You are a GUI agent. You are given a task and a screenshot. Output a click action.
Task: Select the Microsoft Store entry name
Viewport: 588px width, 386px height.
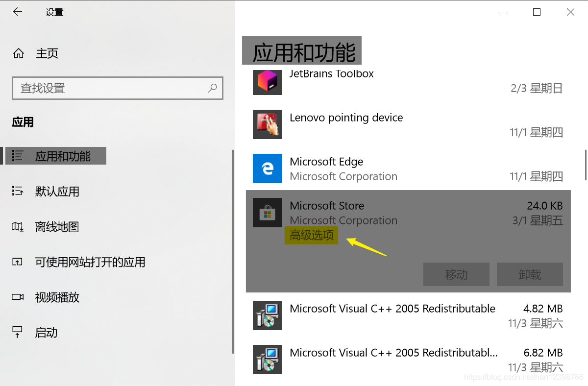[327, 206]
